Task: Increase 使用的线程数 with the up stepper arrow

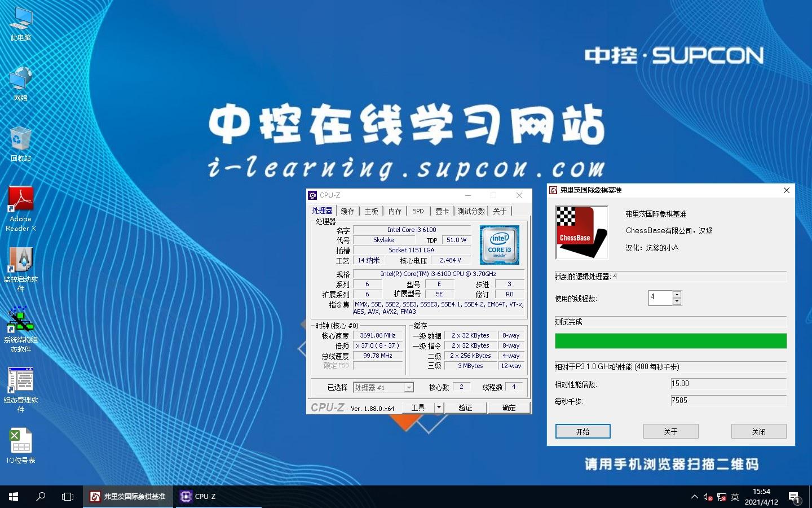Action: pyautogui.click(x=677, y=295)
